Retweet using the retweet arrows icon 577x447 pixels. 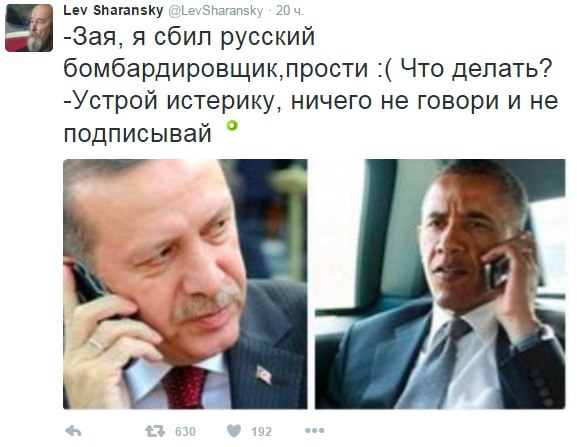155,431
